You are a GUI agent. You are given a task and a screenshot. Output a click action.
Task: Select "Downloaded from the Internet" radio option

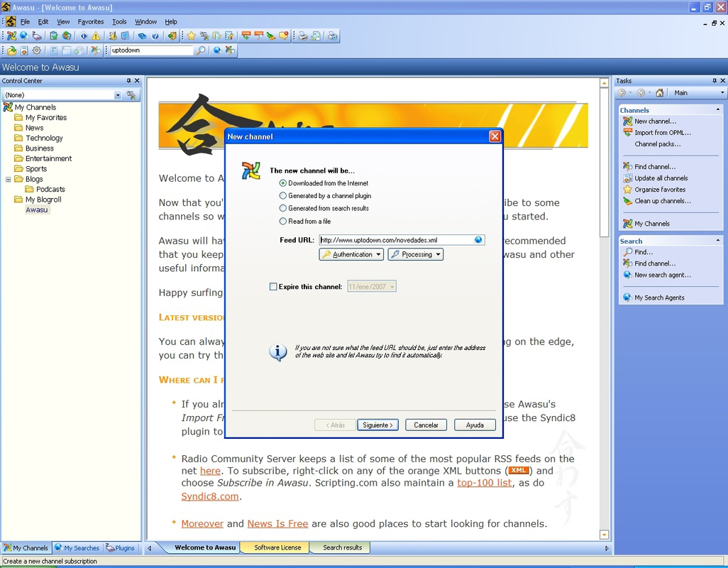[282, 183]
